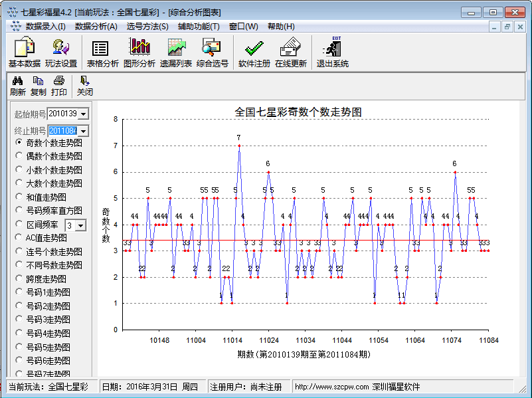Screen dimensions: 532x398
Task: Click the 刷新 refresh button
Action: (18, 86)
